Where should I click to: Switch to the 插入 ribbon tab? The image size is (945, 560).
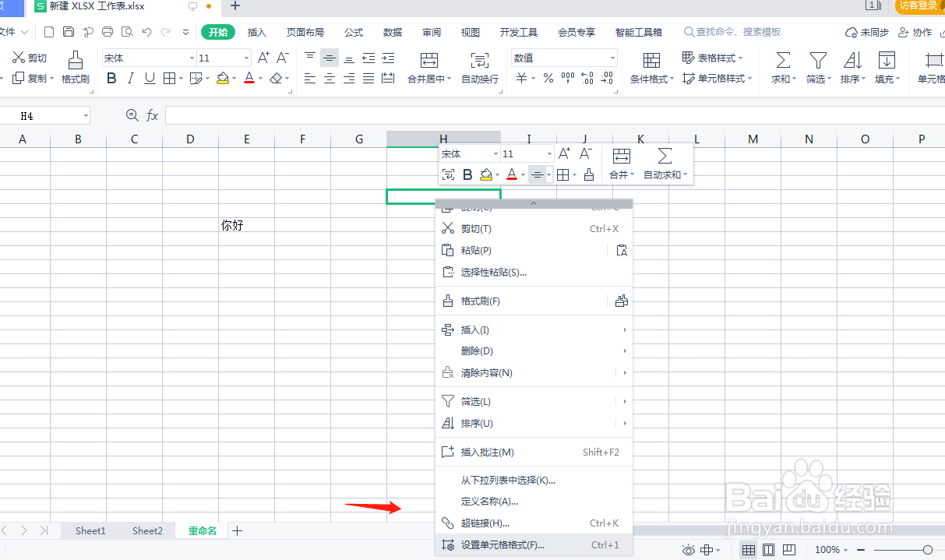(x=259, y=32)
